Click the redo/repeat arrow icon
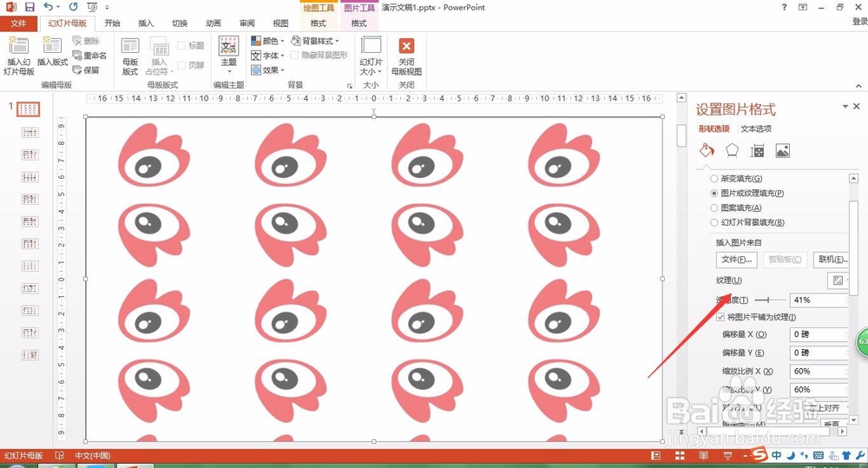Screen dimensions: 868x468 coord(73,7)
